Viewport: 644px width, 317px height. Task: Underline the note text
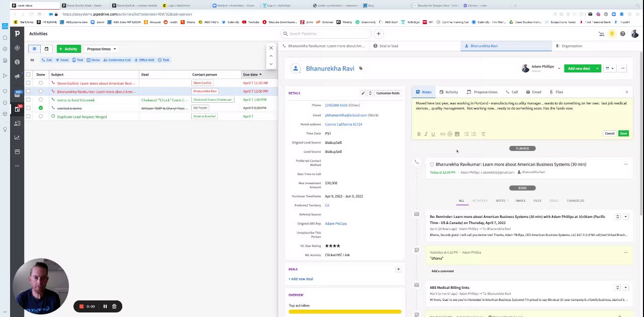pyautogui.click(x=433, y=134)
